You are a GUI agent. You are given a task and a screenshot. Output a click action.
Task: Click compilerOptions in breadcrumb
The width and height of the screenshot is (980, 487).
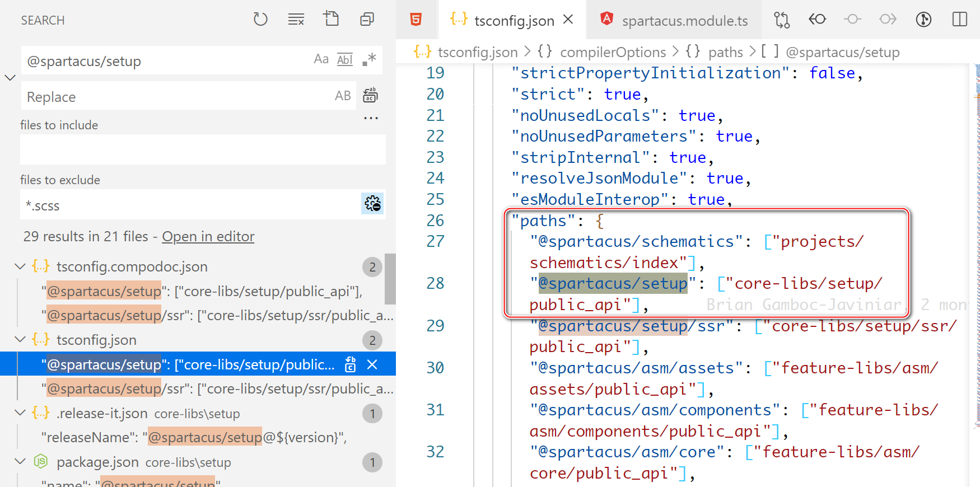point(613,52)
